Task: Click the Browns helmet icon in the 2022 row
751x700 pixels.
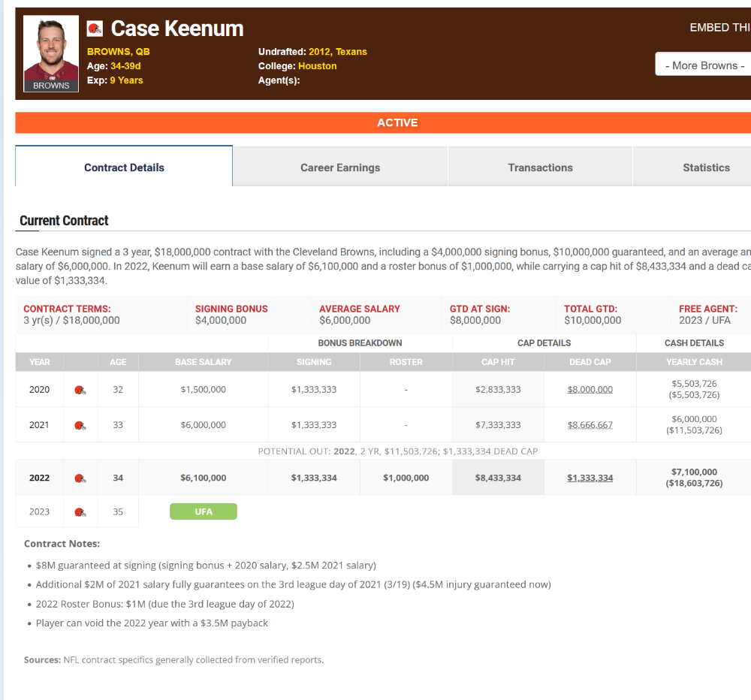Action: click(x=80, y=478)
